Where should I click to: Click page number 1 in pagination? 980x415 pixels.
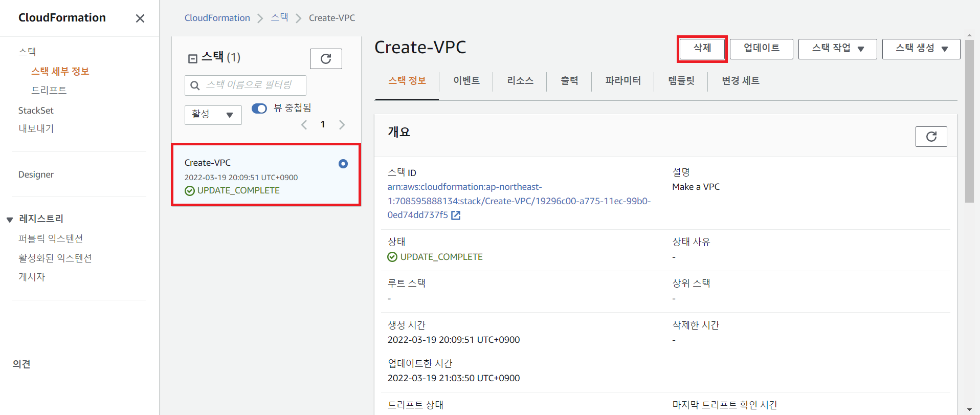click(323, 125)
